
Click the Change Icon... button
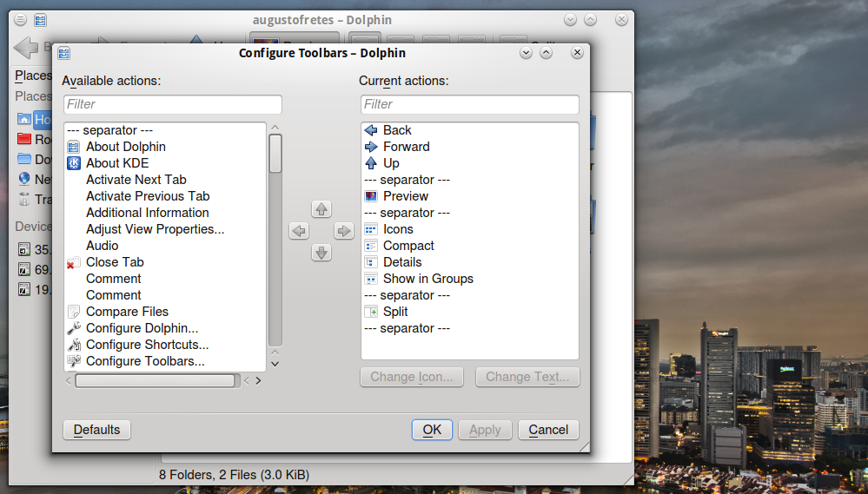[412, 377]
